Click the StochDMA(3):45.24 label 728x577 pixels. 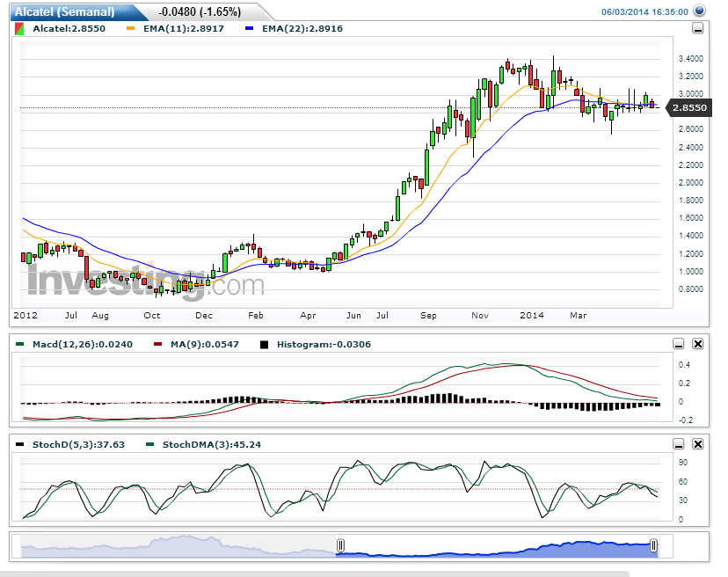click(x=212, y=444)
